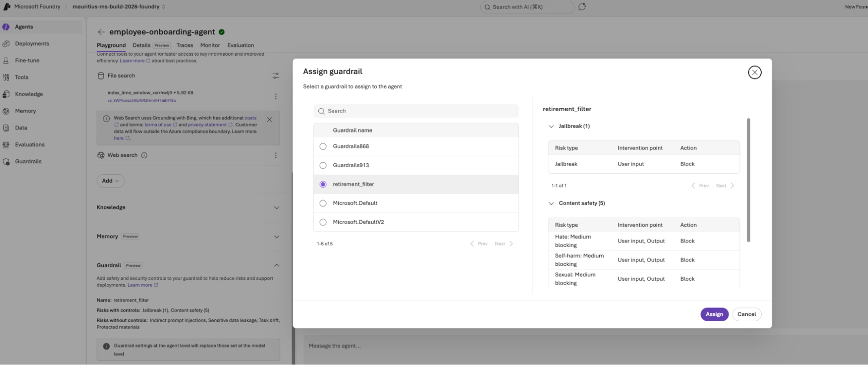Open Tools via its sidebar icon
The image size is (868, 365).
click(x=6, y=77)
